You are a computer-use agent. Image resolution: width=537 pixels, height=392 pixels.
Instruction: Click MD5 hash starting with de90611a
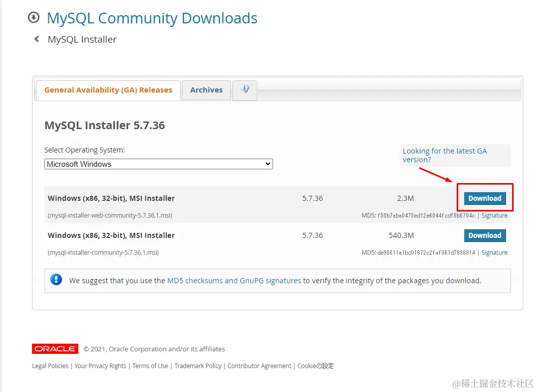pos(426,252)
